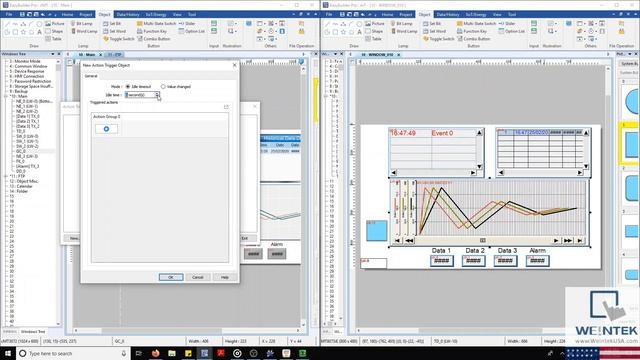This screenshot has height=360, width=640.
Task: Pick Multi-State Switch in the left window ribbon
Action: coord(156,24)
